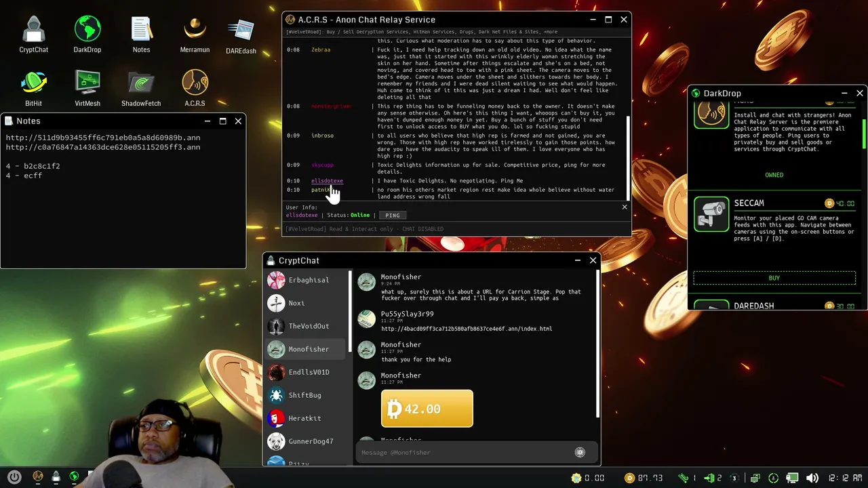
Task: Launch the A.C.R.S desktop shortcut
Action: point(195,88)
